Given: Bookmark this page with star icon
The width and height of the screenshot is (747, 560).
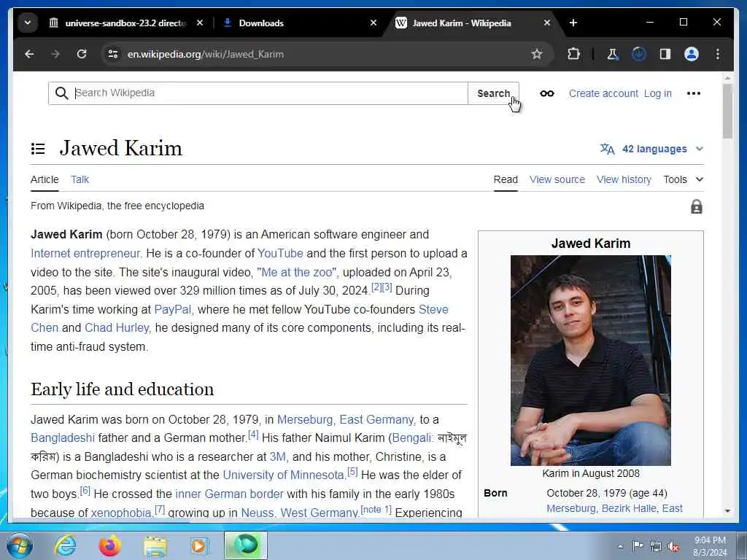Looking at the screenshot, I should 537,54.
